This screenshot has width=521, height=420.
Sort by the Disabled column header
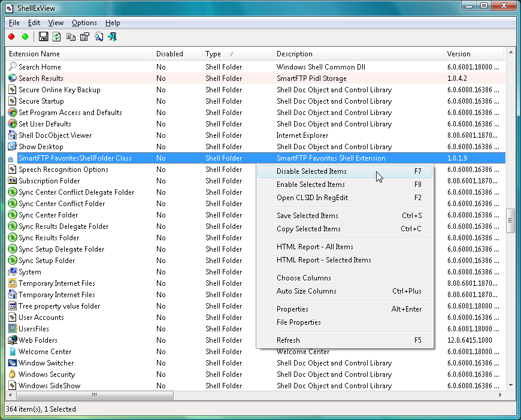tap(177, 54)
